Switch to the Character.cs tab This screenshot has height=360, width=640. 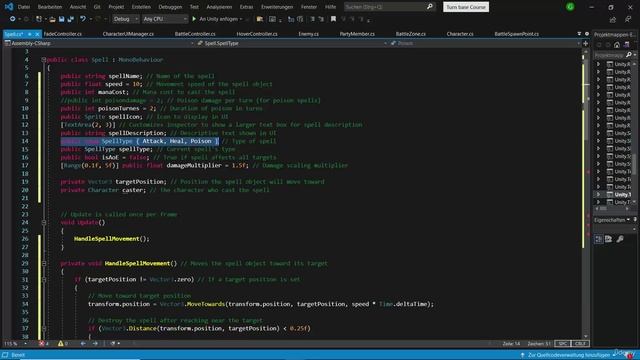point(460,34)
